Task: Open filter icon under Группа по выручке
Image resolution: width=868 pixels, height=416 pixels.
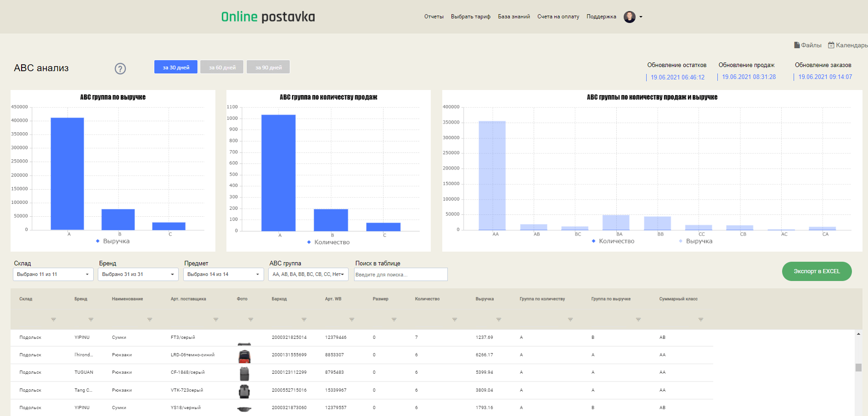Action: pos(638,320)
